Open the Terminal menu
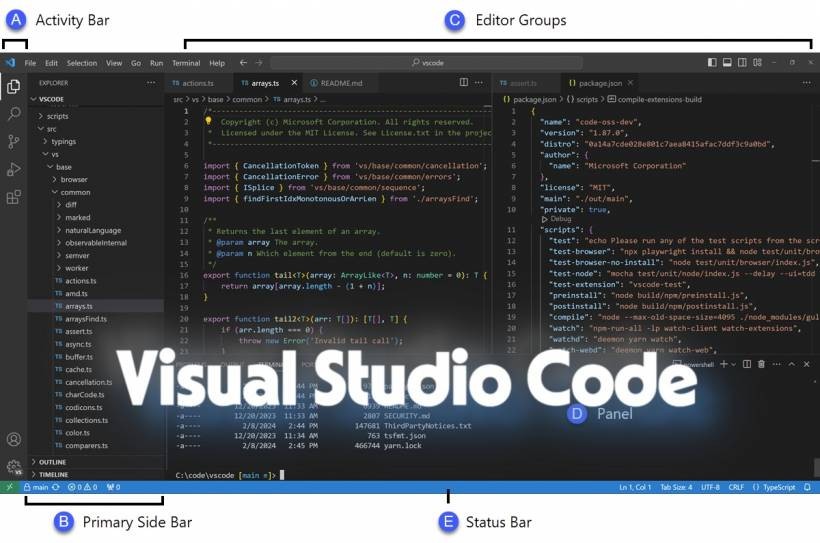The height and width of the screenshot is (543, 820). click(186, 63)
